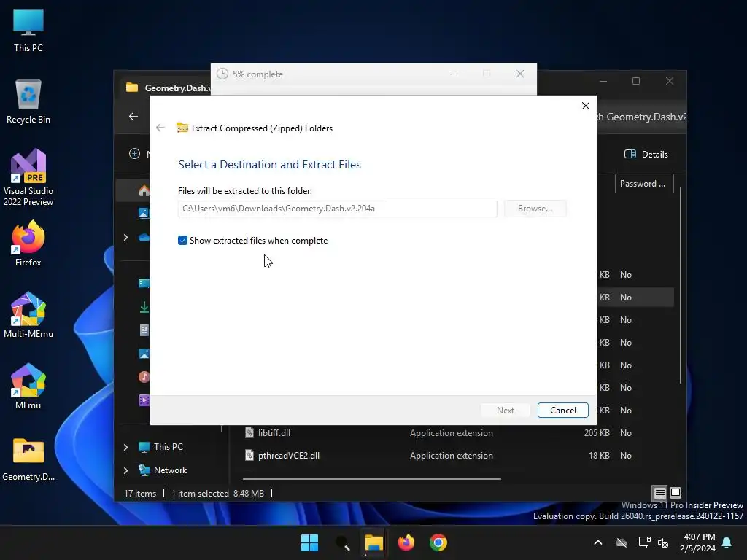Expand the Network tree node
Viewport: 747px width, 560px height.
tap(125, 470)
